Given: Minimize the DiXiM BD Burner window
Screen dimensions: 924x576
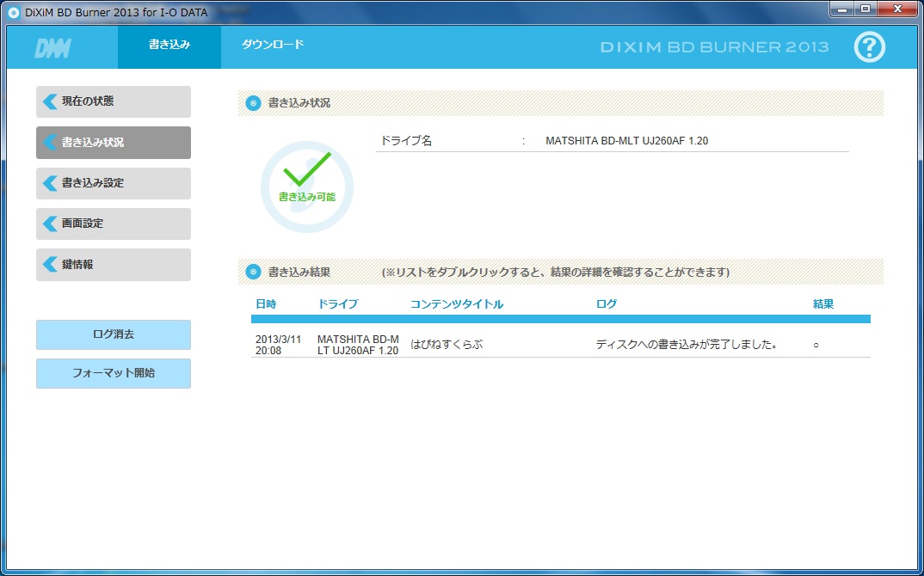Looking at the screenshot, I should point(842,9).
